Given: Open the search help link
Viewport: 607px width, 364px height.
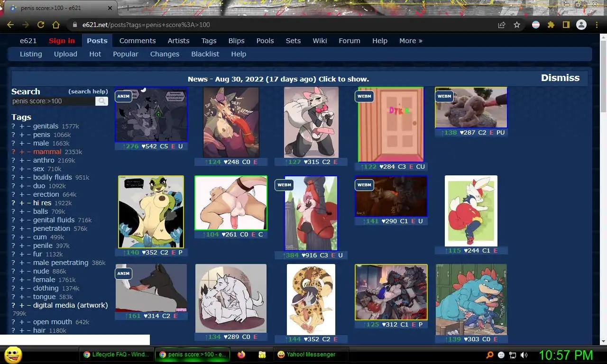Looking at the screenshot, I should tap(88, 91).
